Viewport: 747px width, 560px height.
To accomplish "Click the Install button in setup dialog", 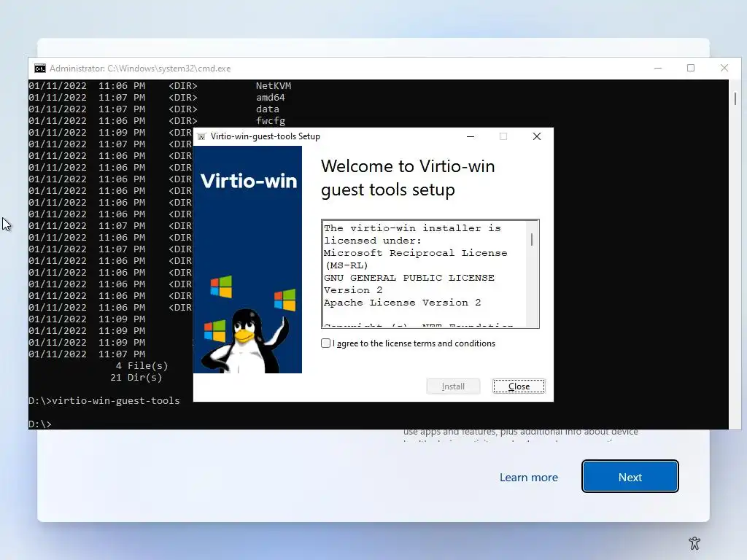I will pyautogui.click(x=453, y=386).
